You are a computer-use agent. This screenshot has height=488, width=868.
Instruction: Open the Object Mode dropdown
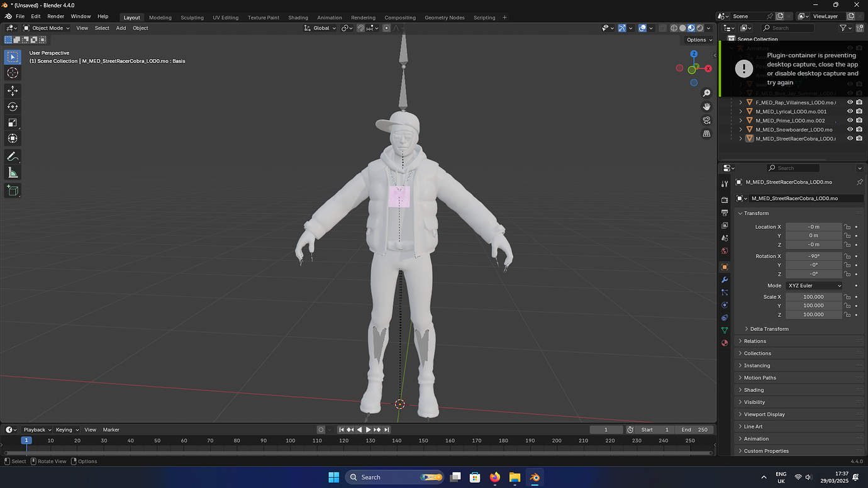click(47, 28)
